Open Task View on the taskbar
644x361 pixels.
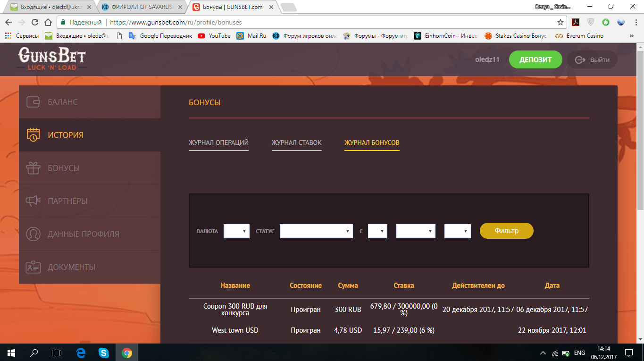57,353
